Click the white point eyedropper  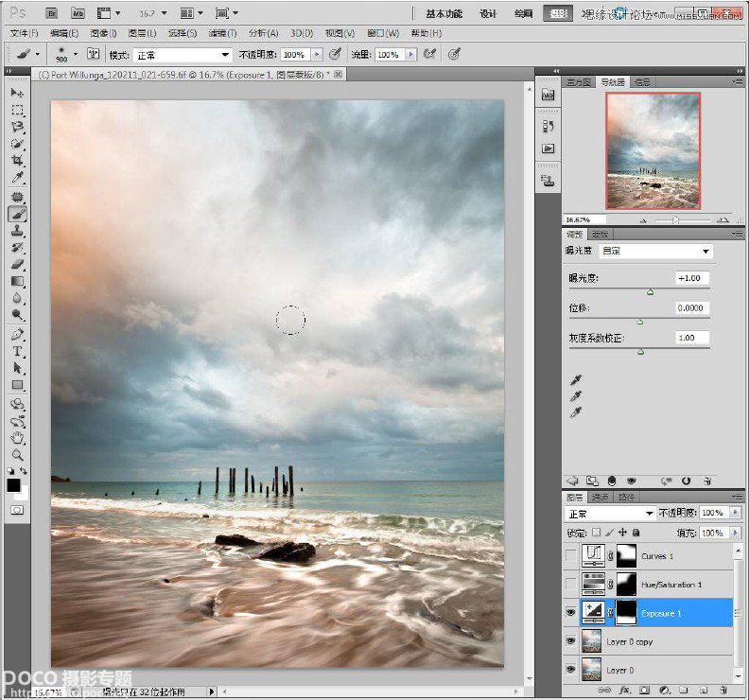(x=576, y=412)
